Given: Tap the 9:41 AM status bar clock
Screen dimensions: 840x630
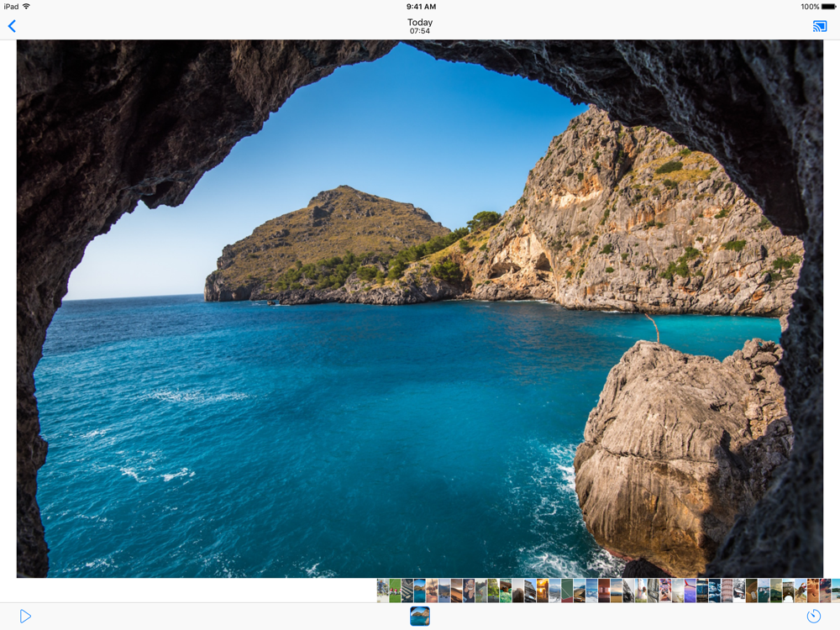Looking at the screenshot, I should [x=420, y=7].
